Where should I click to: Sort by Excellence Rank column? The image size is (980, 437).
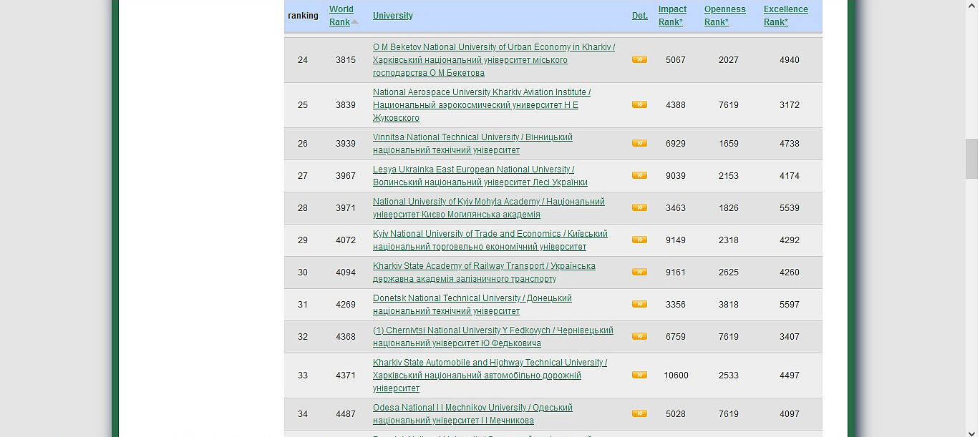[x=785, y=16]
